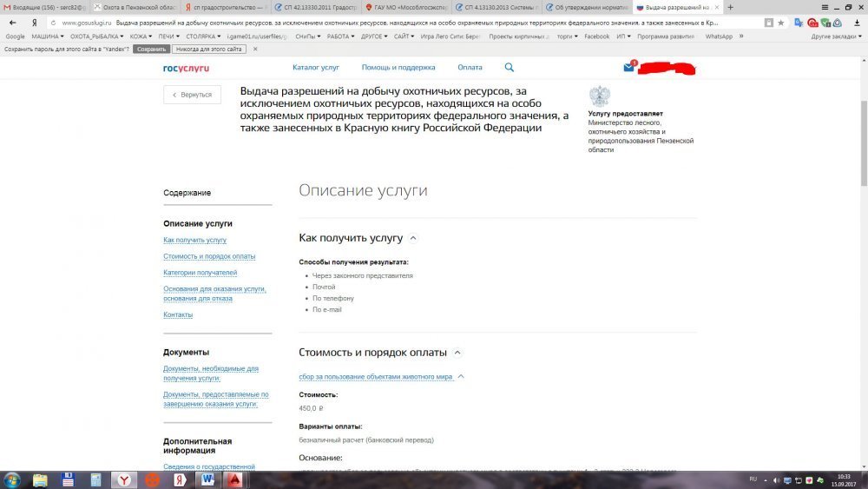Open the browser hamburger menu
The height and width of the screenshot is (489, 868).
(x=825, y=7)
